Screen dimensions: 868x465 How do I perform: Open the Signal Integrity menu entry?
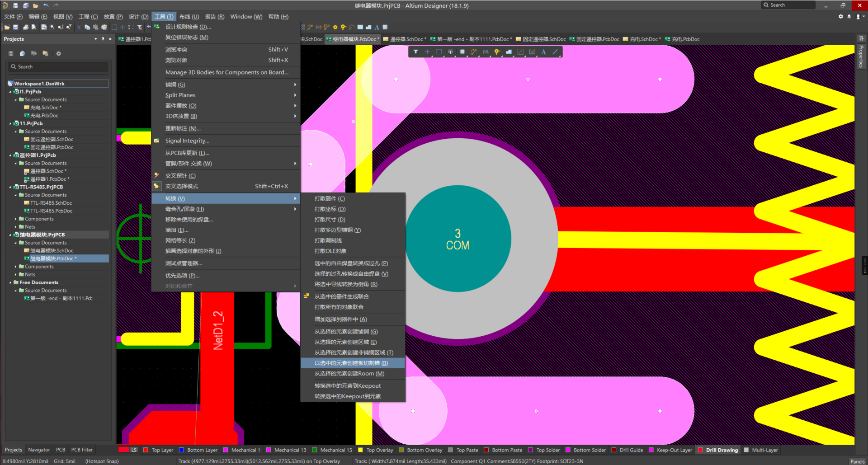point(187,141)
